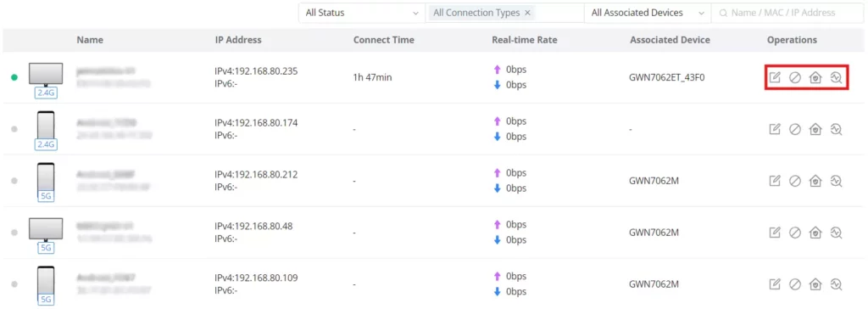Block the client with IP 192.168.80.235
868x309 pixels.
(795, 77)
